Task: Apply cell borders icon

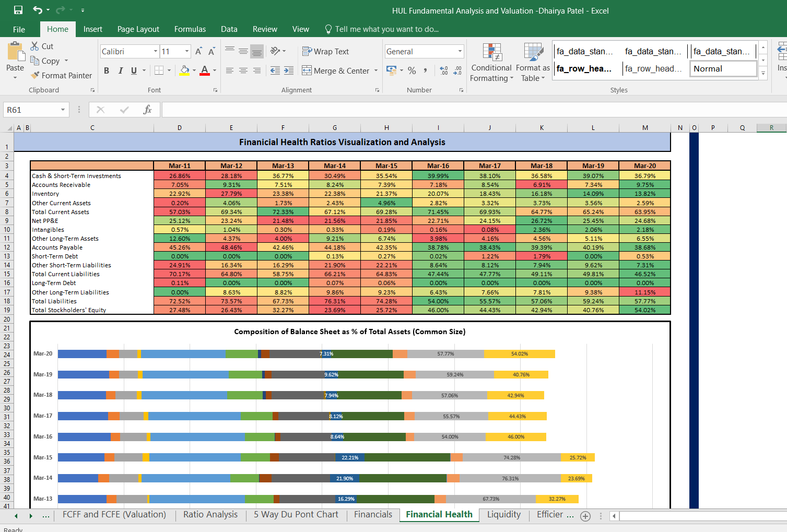Action: (159, 70)
